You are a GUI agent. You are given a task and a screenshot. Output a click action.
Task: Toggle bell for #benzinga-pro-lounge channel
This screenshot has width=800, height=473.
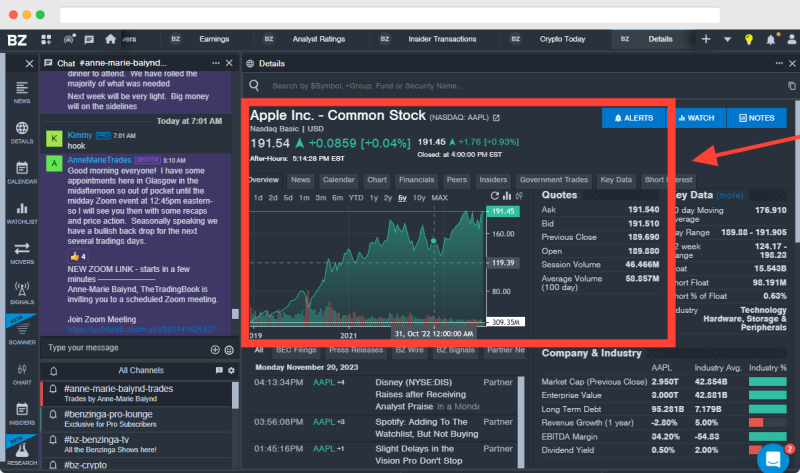(53, 414)
